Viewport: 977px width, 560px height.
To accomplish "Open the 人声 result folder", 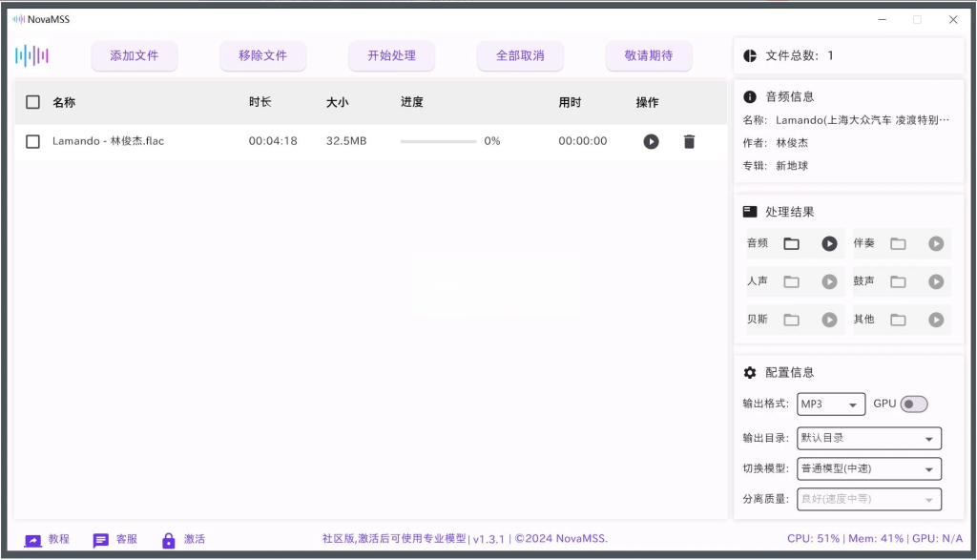I will coord(791,281).
